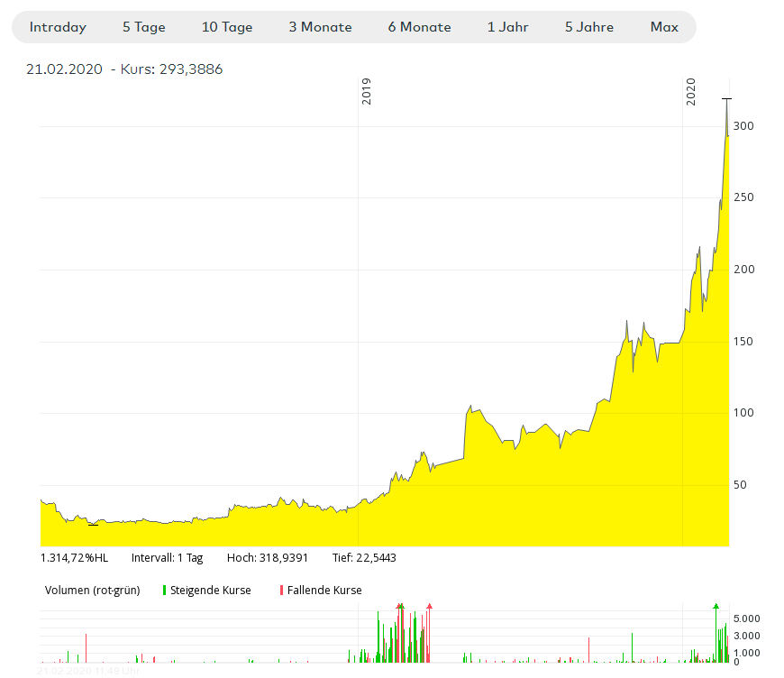This screenshot has width=784, height=678.
Task: Select the 6 Monate time period
Action: (419, 27)
